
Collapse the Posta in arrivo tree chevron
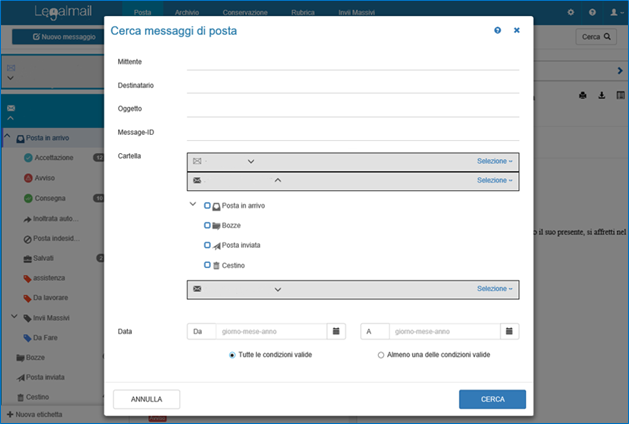coord(192,205)
